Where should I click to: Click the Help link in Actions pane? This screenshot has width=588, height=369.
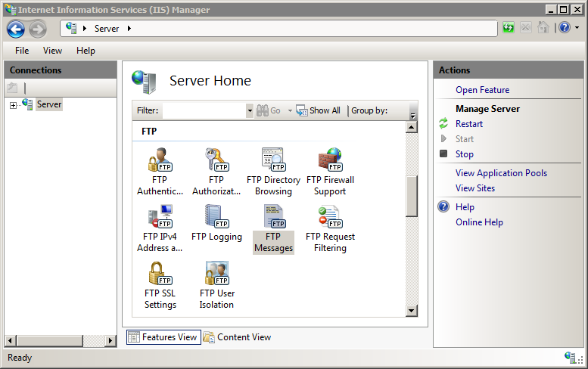coord(465,206)
